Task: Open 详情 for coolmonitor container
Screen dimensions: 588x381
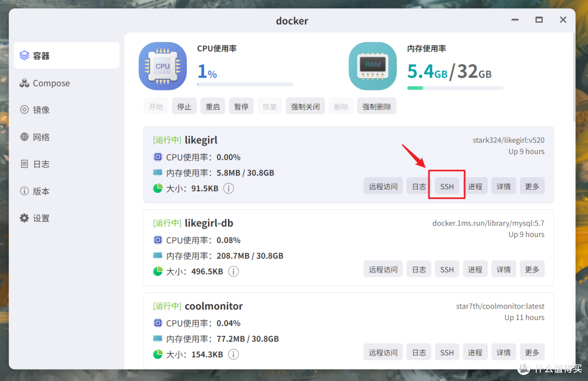Action: (x=504, y=352)
